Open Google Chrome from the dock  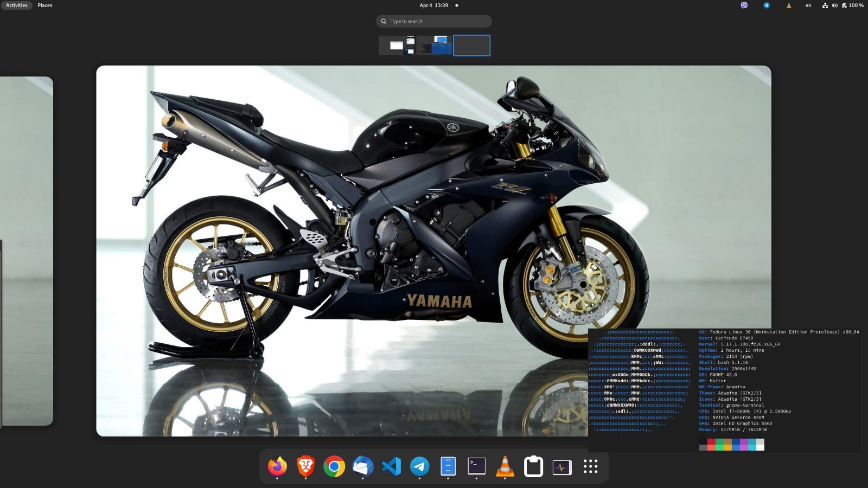(x=334, y=466)
